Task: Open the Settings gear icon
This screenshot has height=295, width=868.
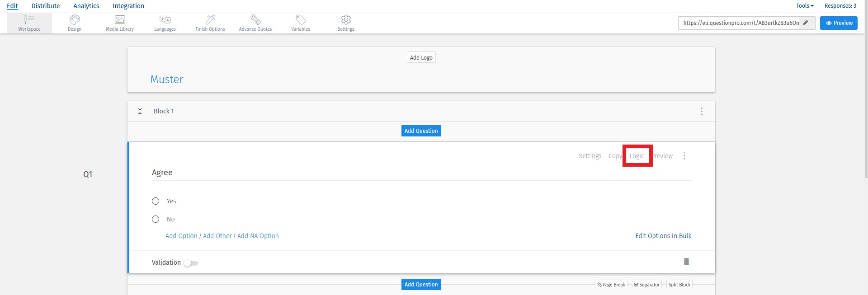Action: (x=346, y=20)
